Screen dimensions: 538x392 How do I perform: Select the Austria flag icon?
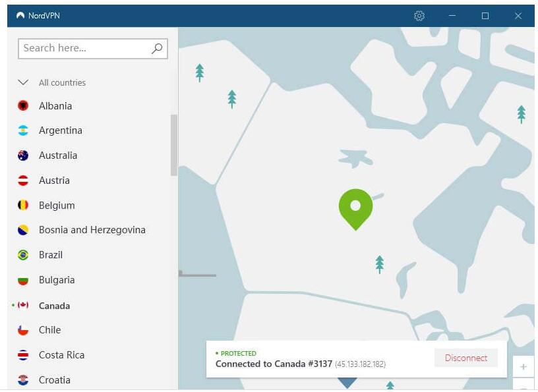point(23,181)
